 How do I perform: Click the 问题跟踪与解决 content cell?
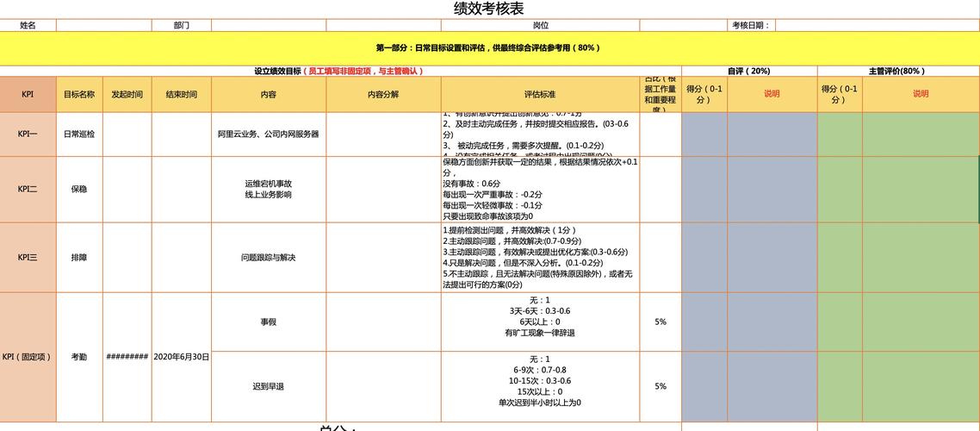(x=269, y=257)
